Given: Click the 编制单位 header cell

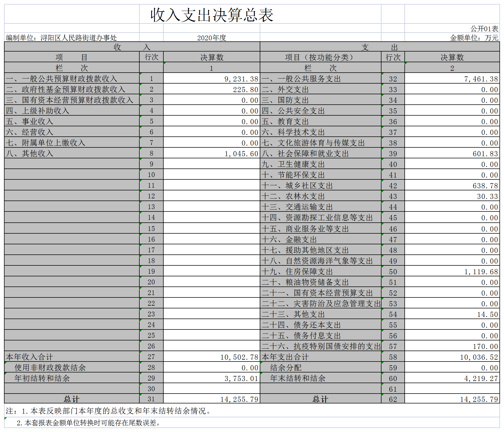Looking at the screenshot, I should pyautogui.click(x=61, y=38).
